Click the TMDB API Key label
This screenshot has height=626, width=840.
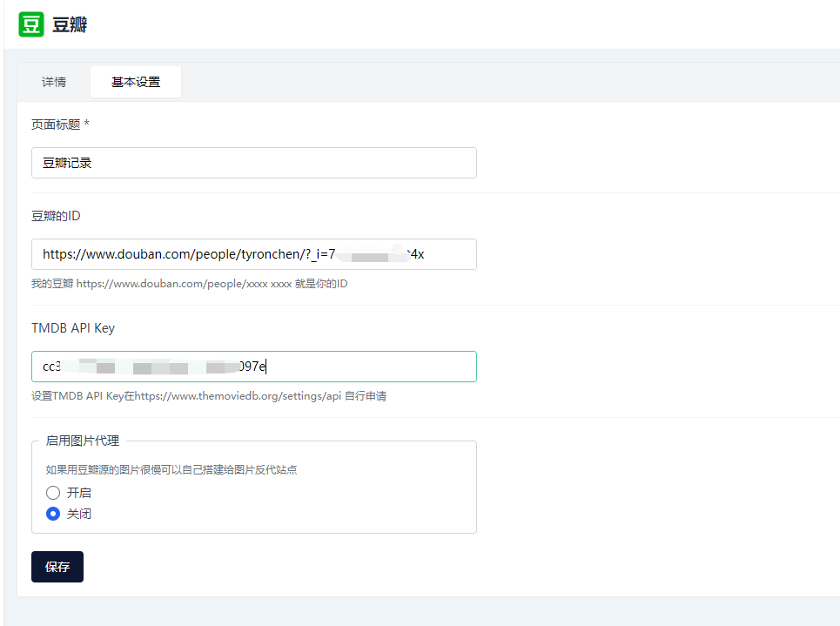[73, 328]
